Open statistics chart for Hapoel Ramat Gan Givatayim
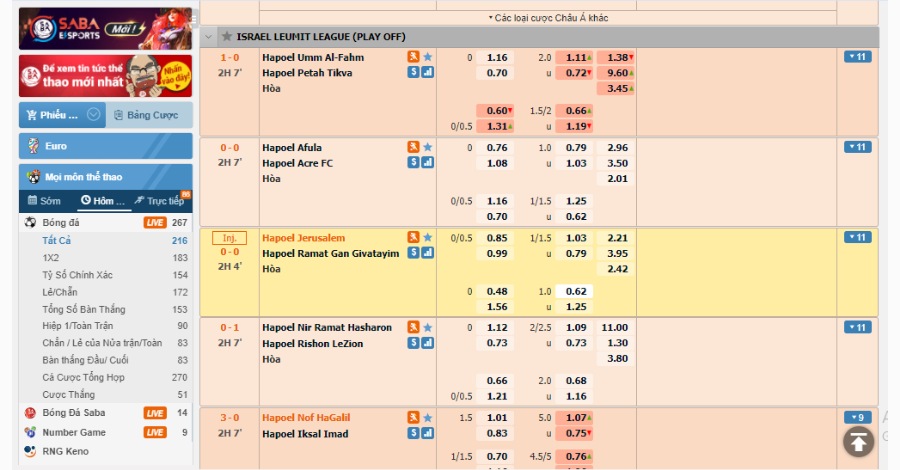This screenshot has height=470, width=900. [x=428, y=253]
